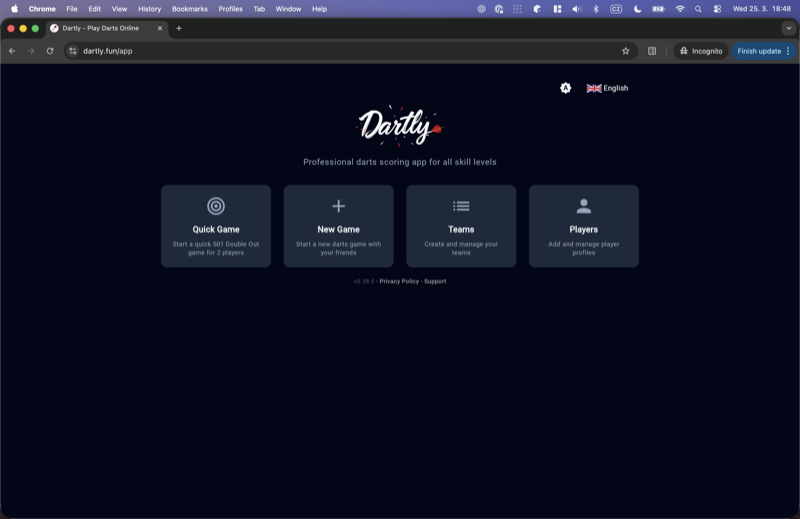Click the New Game plus icon
Screen dimensions: 800x519
338,206
